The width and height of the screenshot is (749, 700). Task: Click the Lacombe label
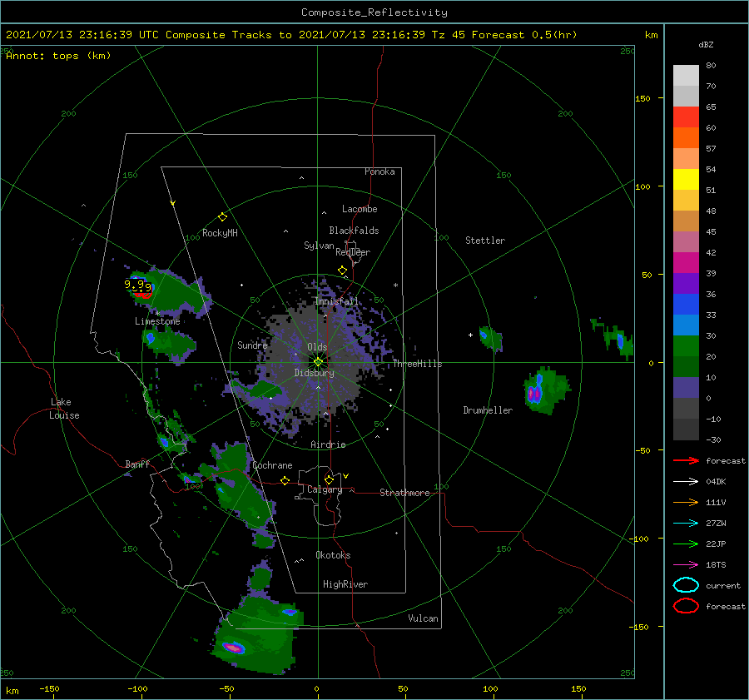click(x=360, y=209)
